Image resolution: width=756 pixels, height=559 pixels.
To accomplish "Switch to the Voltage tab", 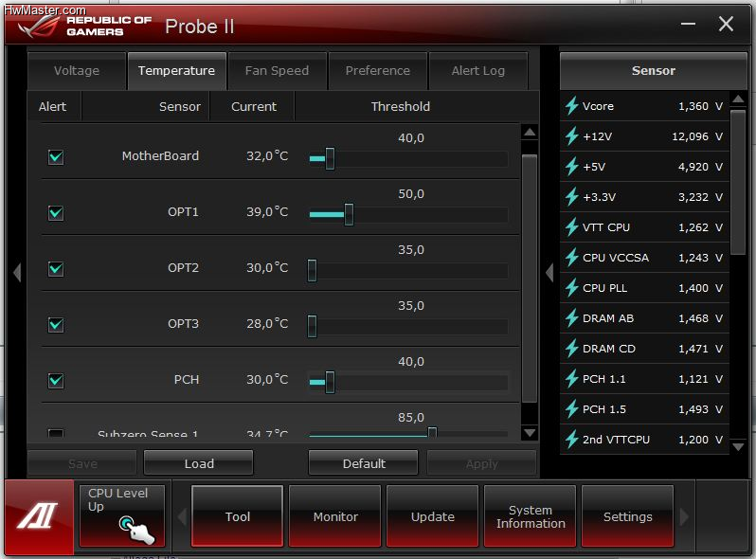I will [x=77, y=71].
